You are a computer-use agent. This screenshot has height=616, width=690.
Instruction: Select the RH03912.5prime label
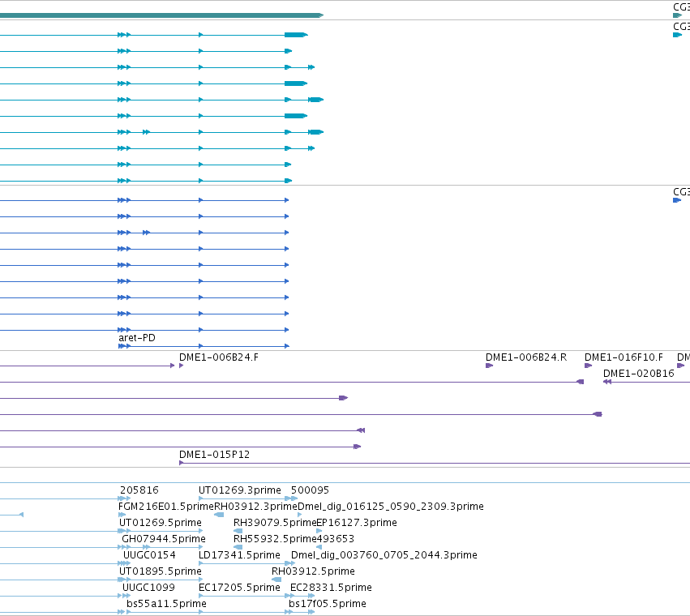point(313,571)
